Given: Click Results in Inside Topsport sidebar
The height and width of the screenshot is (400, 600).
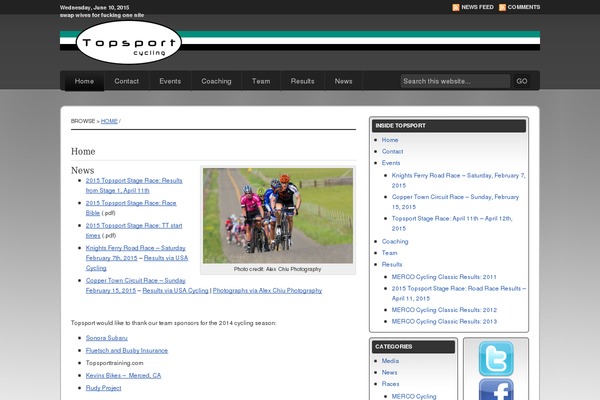Looking at the screenshot, I should coord(392,264).
